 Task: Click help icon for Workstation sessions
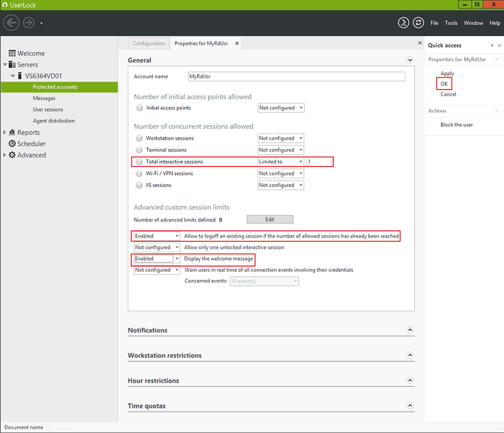(139, 138)
